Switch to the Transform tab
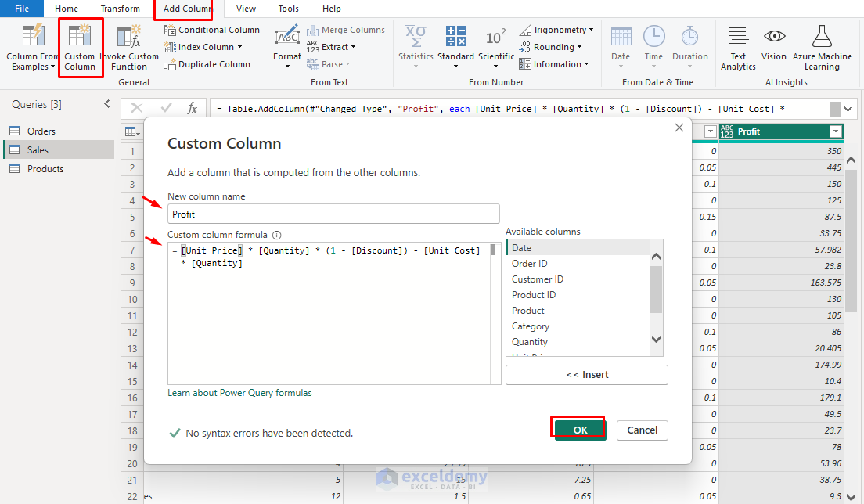Screen dimensions: 864x504 (120, 9)
